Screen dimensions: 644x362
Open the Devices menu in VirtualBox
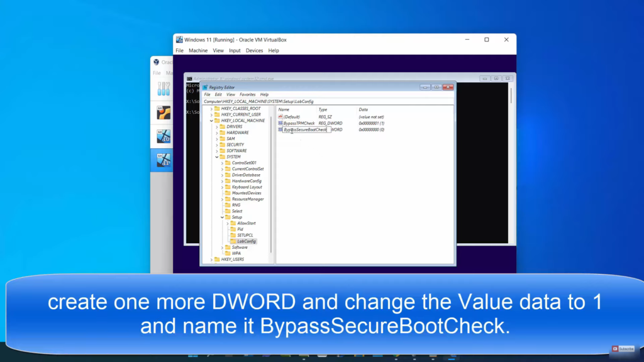(x=254, y=50)
